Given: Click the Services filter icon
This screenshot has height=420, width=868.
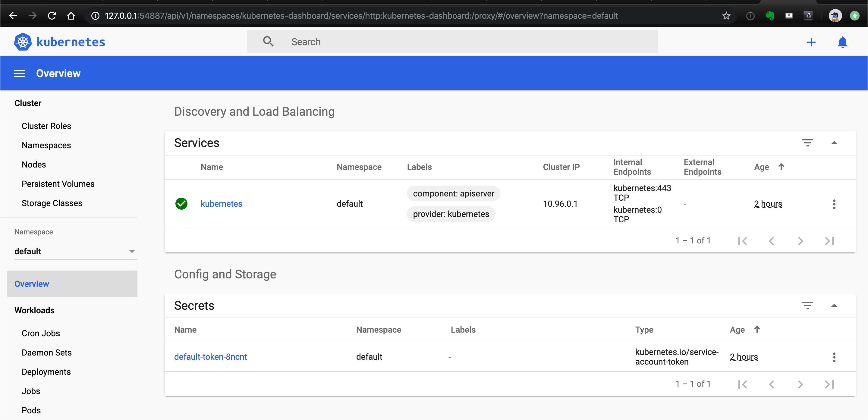Looking at the screenshot, I should point(807,143).
